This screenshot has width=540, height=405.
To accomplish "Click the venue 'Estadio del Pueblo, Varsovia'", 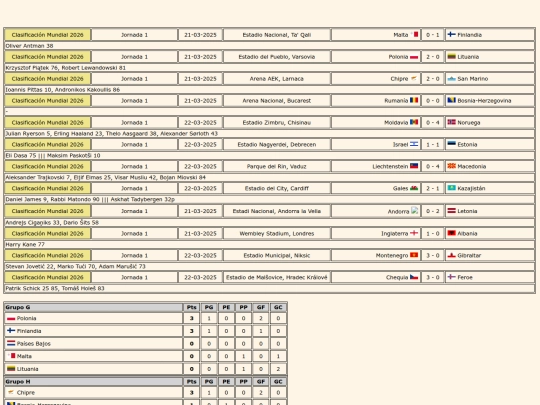I will pyautogui.click(x=277, y=57).
